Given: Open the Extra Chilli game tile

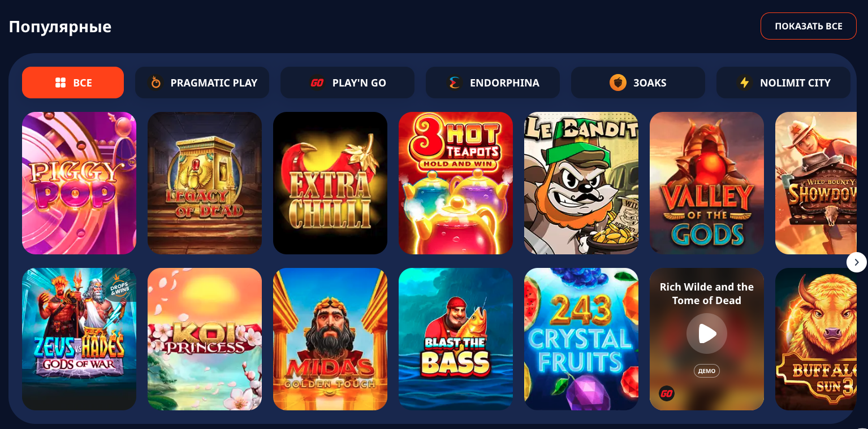Looking at the screenshot, I should coord(330,183).
